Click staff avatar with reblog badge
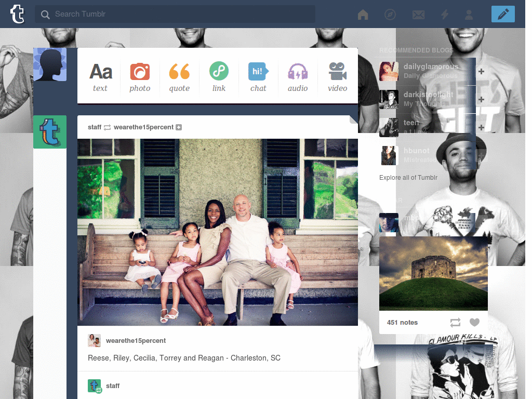Screen dimensions: 532x399 95,386
